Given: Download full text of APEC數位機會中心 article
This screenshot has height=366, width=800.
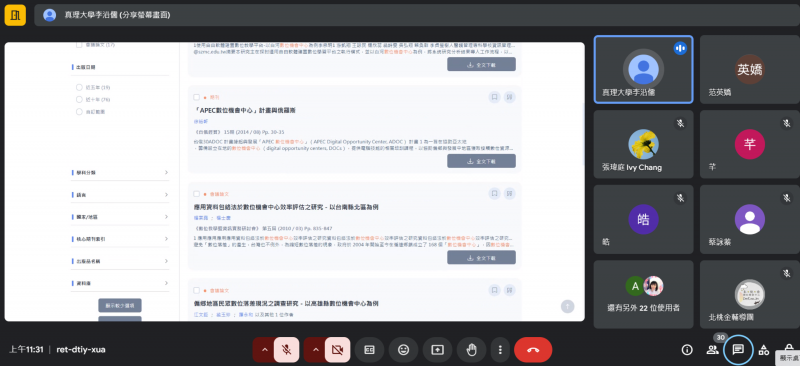Looking at the screenshot, I should 481,161.
